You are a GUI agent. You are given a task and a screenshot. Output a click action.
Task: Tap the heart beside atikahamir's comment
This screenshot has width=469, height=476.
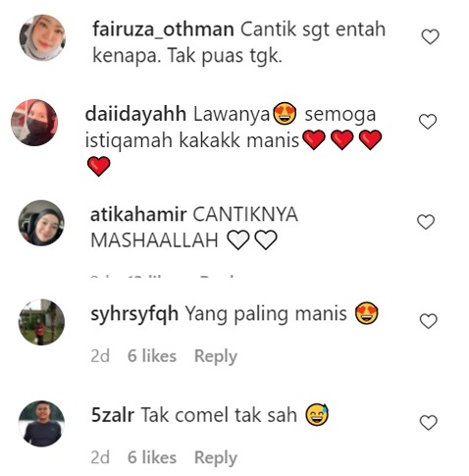point(426,222)
